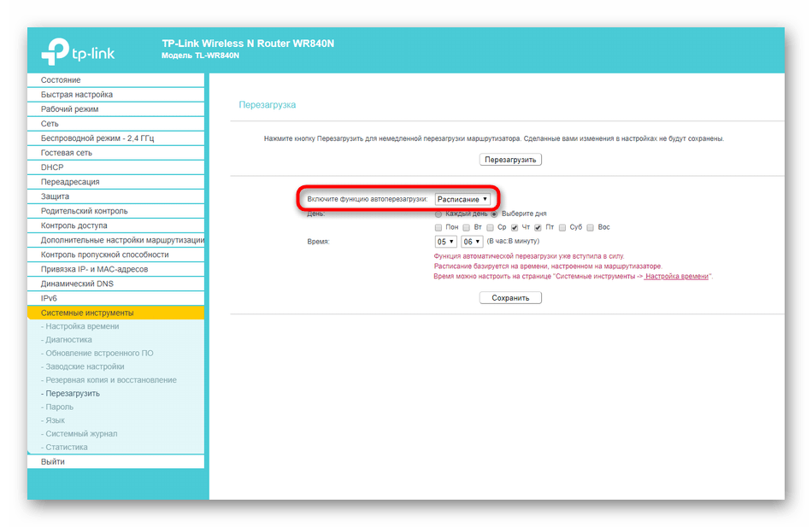Open the Защита section

116,196
